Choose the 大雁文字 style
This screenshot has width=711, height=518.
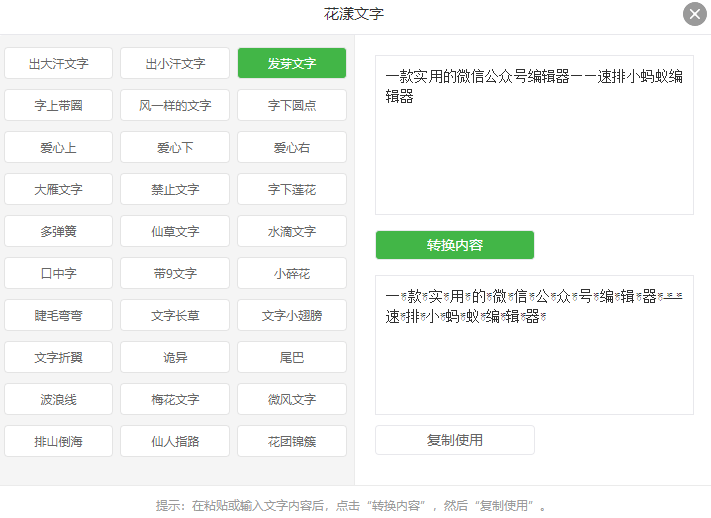coord(58,189)
